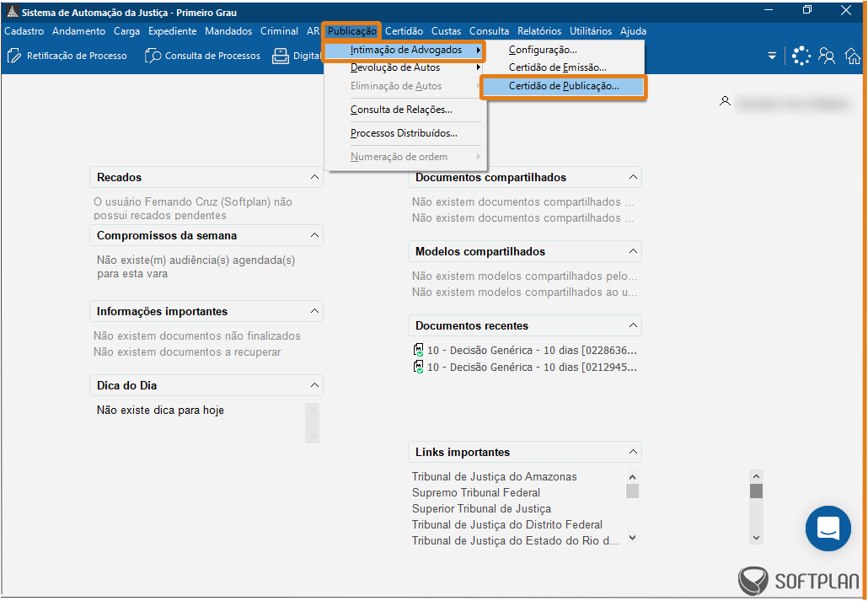Restore the window using the title bar button
Screen dimensions: 868x601
click(x=807, y=10)
